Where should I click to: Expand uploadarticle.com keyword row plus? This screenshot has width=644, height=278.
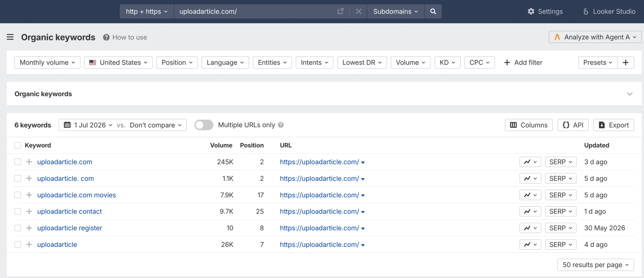click(29, 162)
